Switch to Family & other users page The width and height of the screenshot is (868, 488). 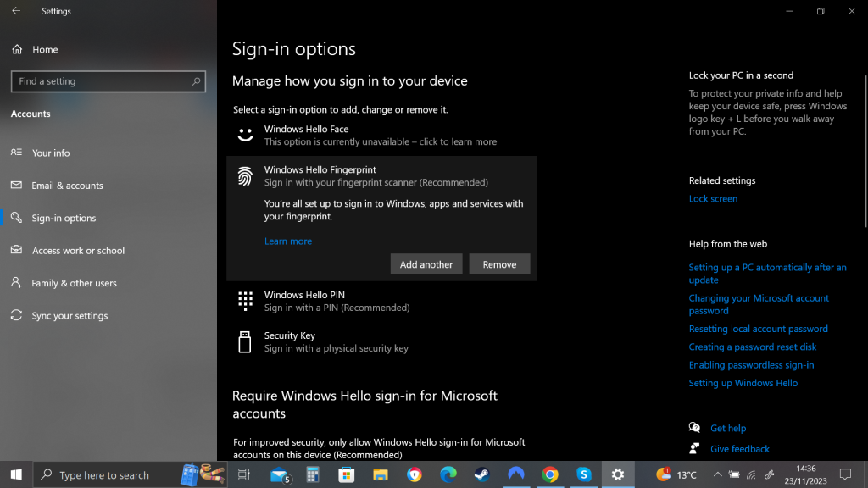74,283
